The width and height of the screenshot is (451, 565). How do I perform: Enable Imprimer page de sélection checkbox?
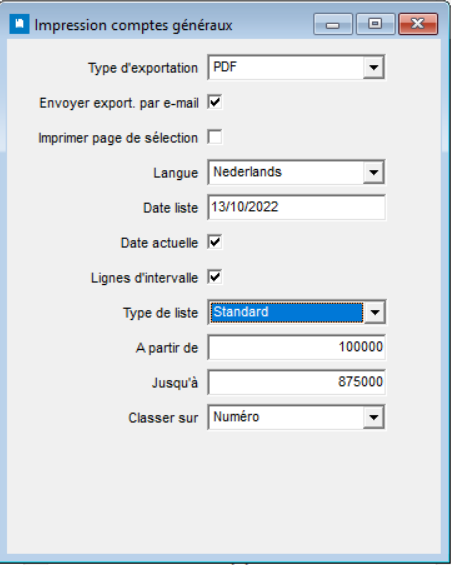[215, 137]
